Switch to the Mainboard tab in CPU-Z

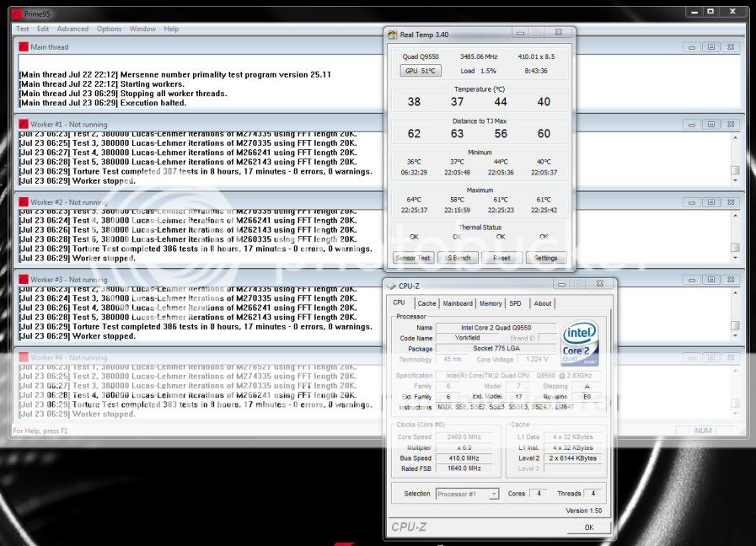pyautogui.click(x=458, y=302)
